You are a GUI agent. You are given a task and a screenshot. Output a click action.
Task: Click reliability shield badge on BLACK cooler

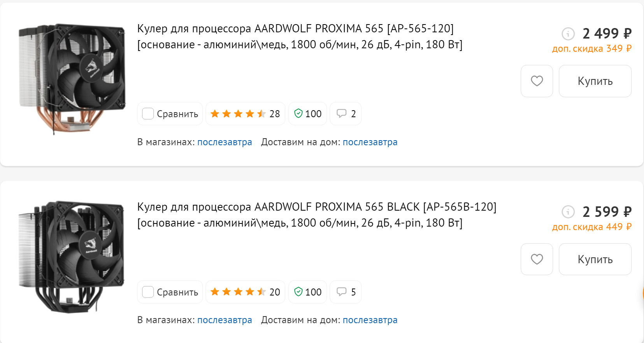pos(307,292)
